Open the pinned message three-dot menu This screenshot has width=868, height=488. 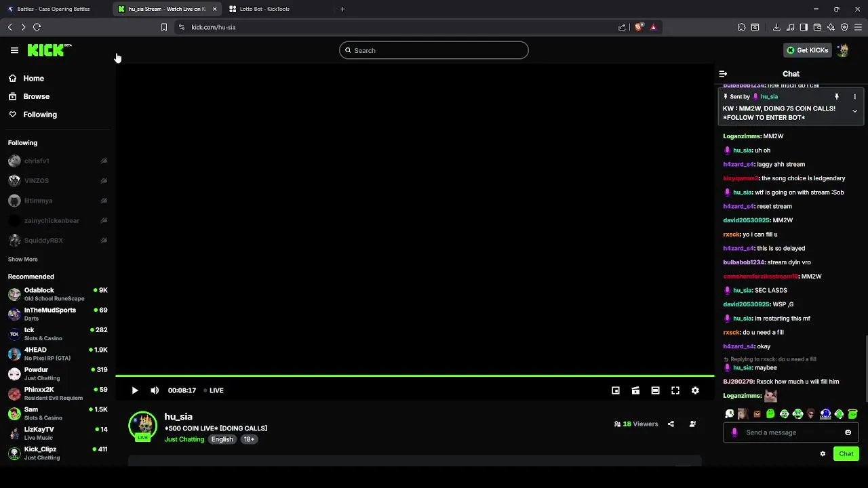[854, 97]
